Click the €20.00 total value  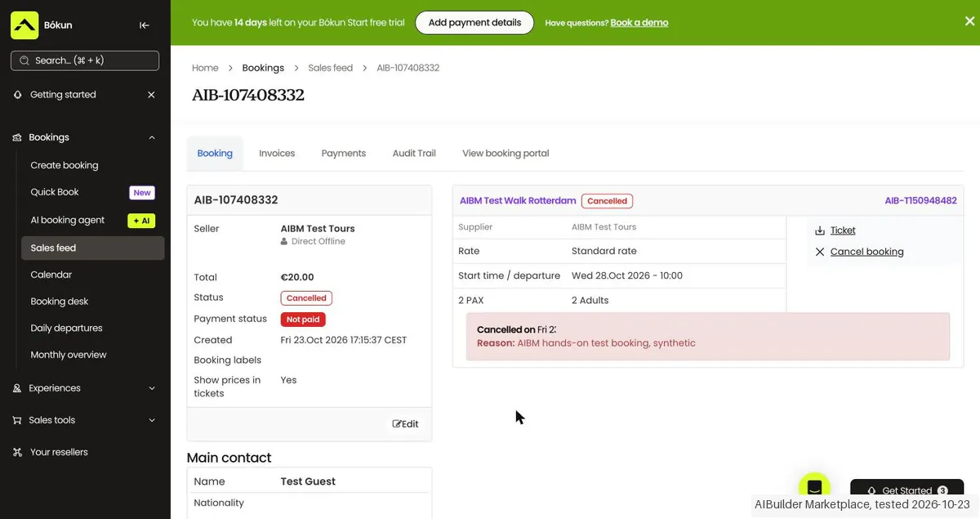tap(297, 277)
